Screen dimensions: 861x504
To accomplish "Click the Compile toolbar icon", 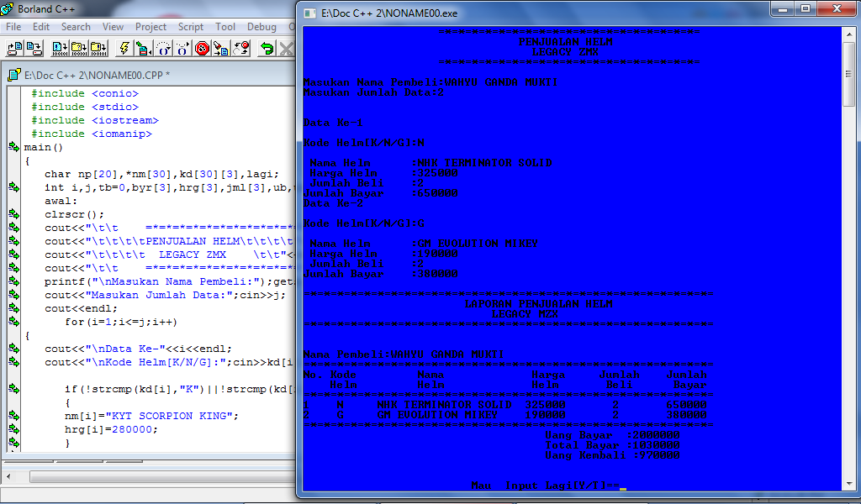I will coord(60,48).
